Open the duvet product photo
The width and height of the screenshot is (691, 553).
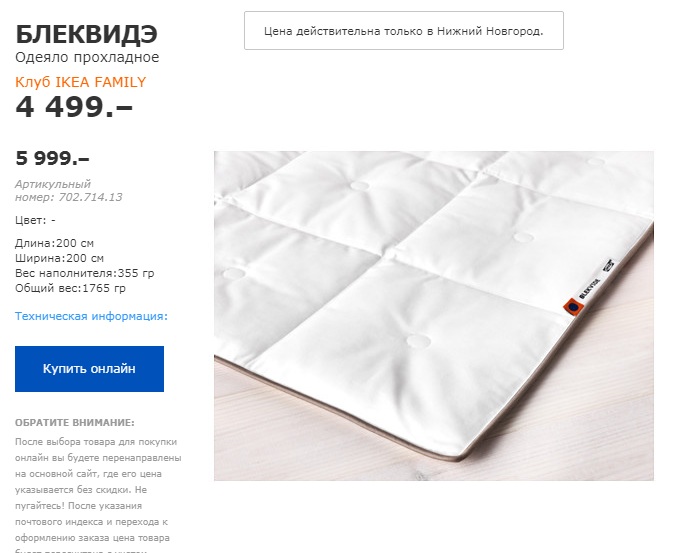434,315
